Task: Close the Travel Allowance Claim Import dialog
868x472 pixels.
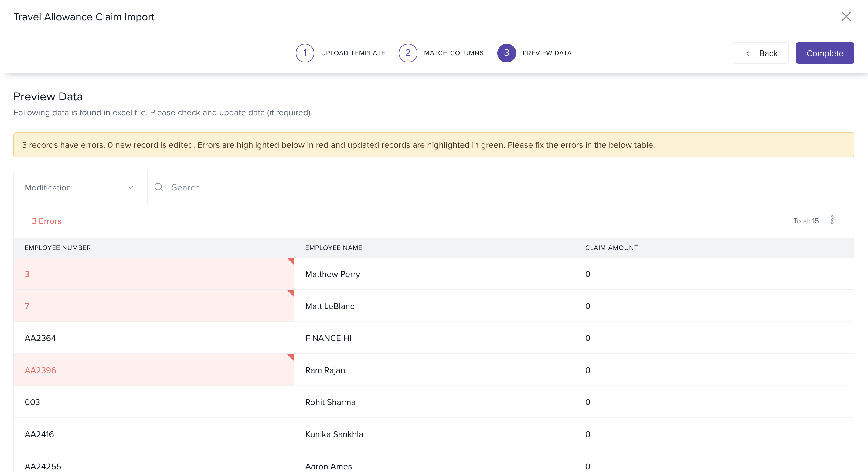Action: coord(846,16)
